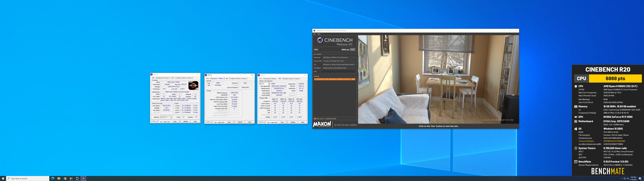Click the Textures/Models hash in BenchMate
Viewport: 644px width, 181px height.
click(x=614, y=141)
